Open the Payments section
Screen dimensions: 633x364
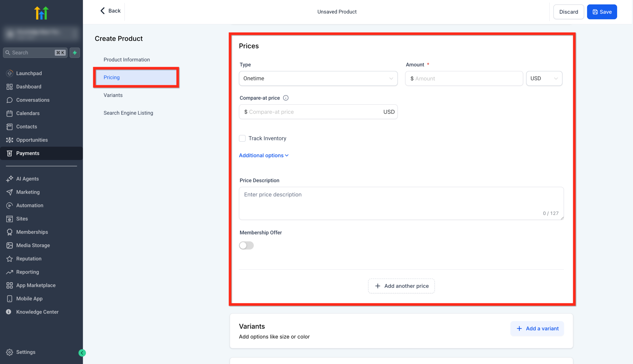tap(27, 153)
